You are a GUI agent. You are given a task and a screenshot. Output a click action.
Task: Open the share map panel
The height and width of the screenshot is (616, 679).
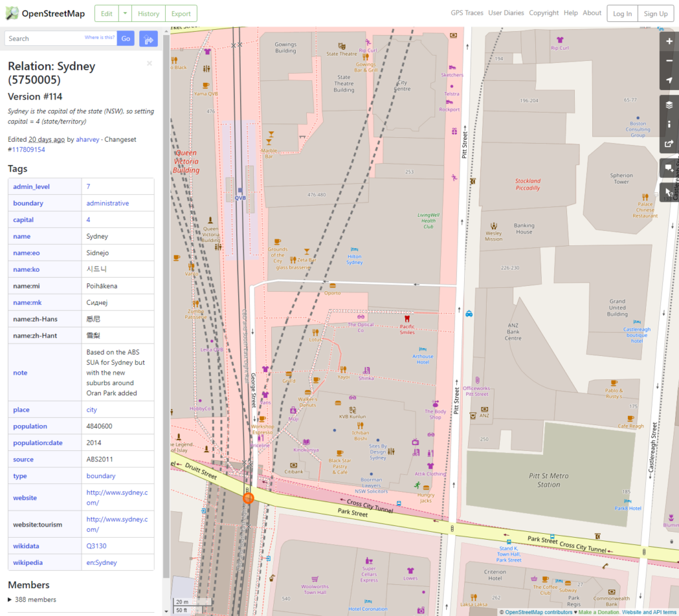coord(669,144)
